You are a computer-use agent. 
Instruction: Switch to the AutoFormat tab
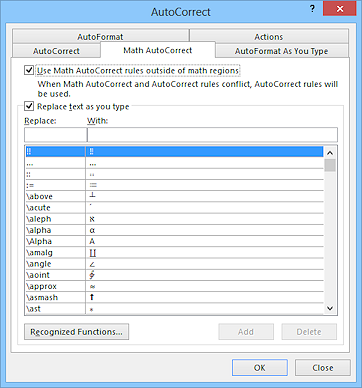100,37
